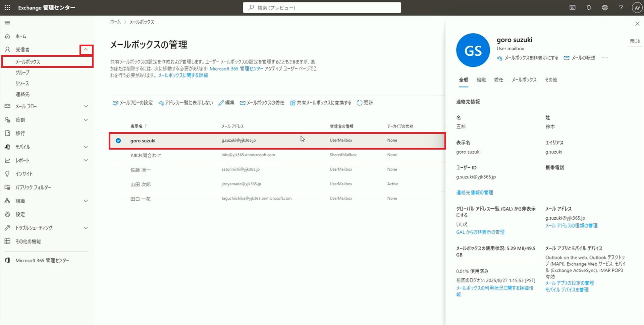The width and height of the screenshot is (644, 325).
Task: Uncheck the goro suzuki row checkbox
Action: click(x=118, y=141)
